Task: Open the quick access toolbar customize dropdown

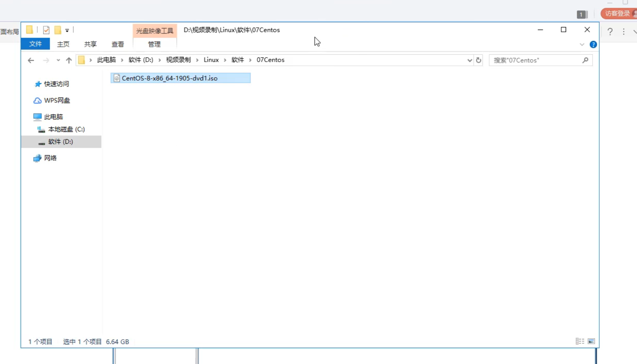Action: 67,31
